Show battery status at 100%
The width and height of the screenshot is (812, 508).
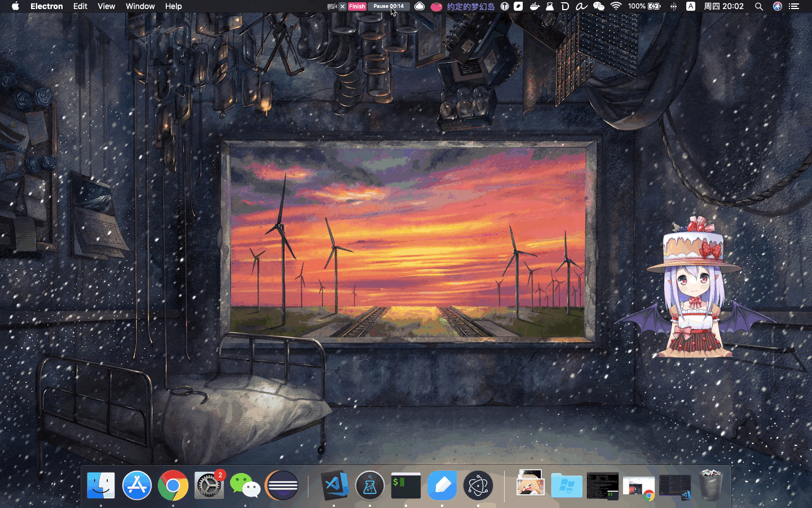click(x=645, y=6)
